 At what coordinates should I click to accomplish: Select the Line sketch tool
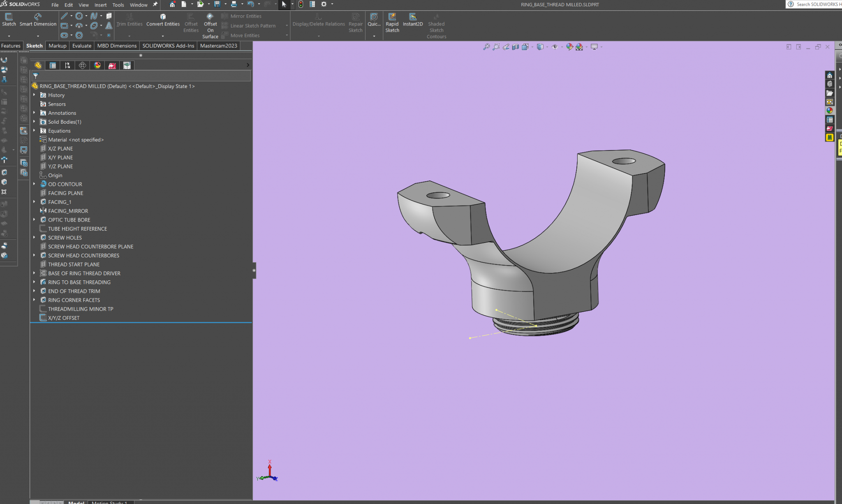pos(64,16)
